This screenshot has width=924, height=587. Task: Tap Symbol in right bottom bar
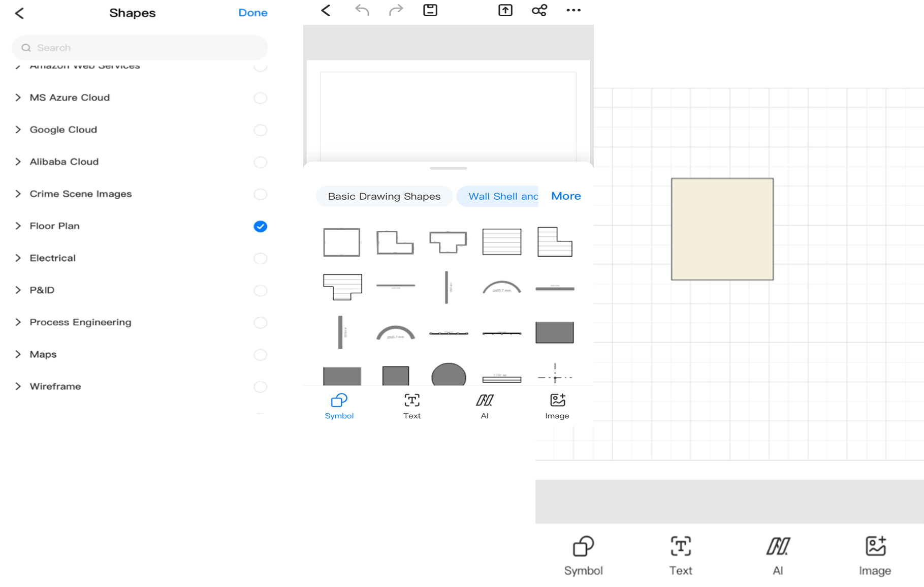tap(583, 555)
